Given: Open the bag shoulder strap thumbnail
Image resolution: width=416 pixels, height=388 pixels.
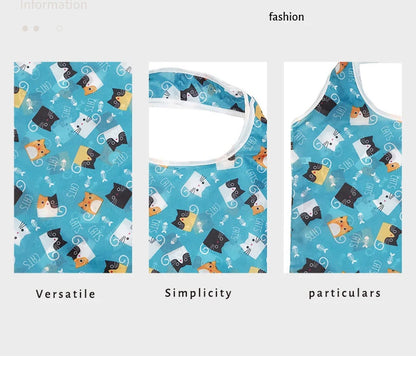Looking at the screenshot, I should click(x=343, y=167).
